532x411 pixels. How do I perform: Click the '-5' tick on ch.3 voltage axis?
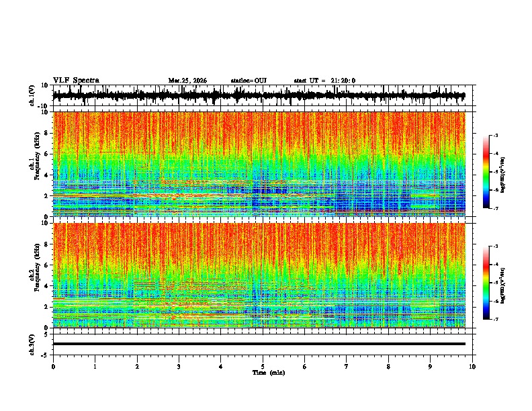46,355
